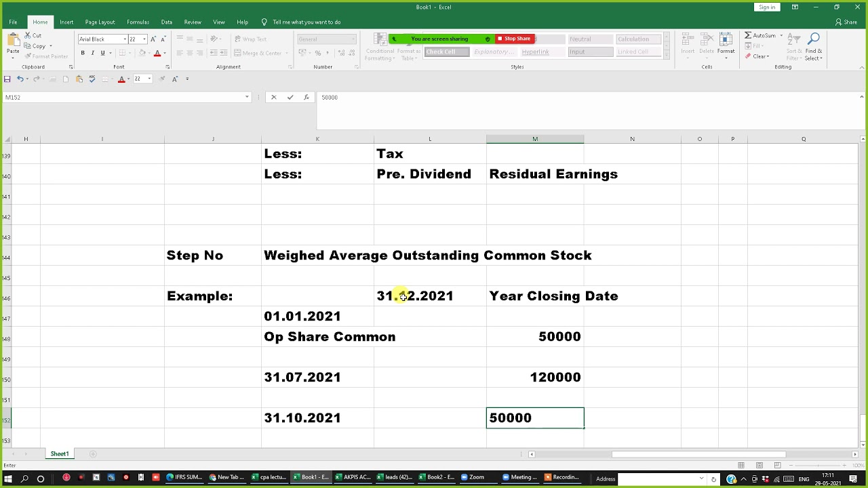
Task: Open the Arial Black font name dropdown
Action: (125, 39)
